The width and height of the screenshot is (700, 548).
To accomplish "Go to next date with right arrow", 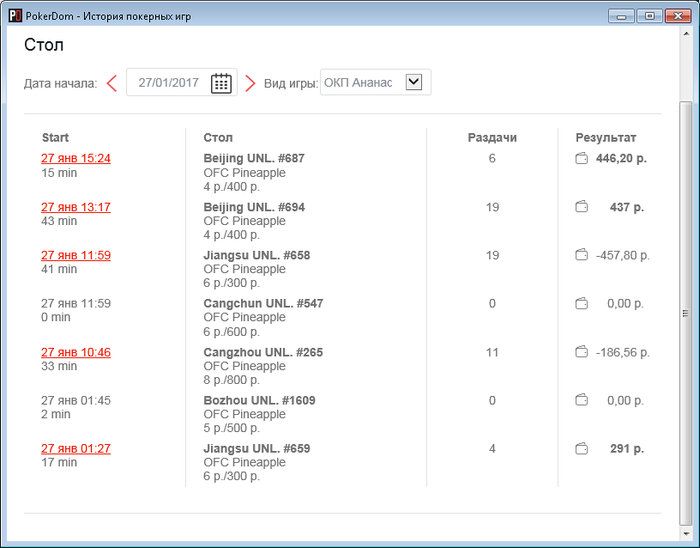I will point(250,83).
